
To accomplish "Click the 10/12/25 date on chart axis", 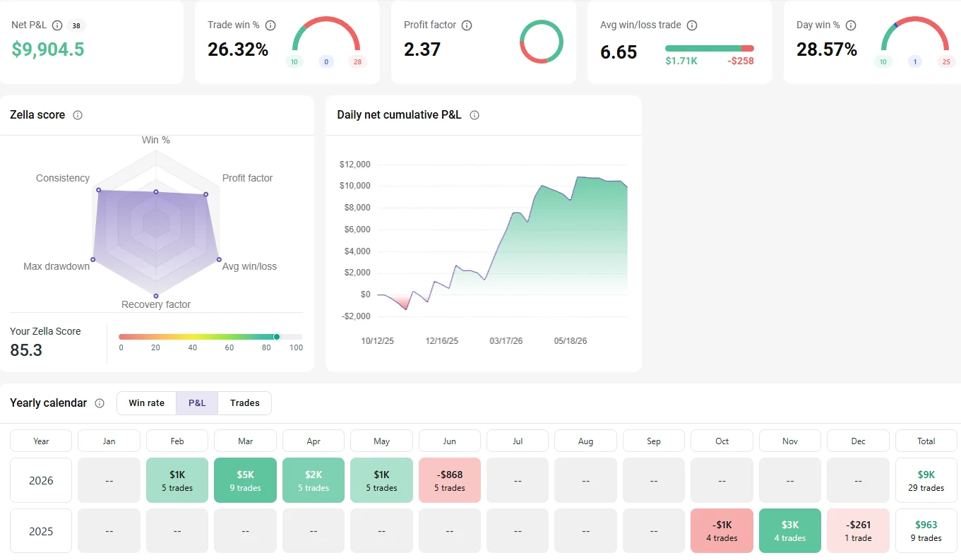I will [x=378, y=341].
